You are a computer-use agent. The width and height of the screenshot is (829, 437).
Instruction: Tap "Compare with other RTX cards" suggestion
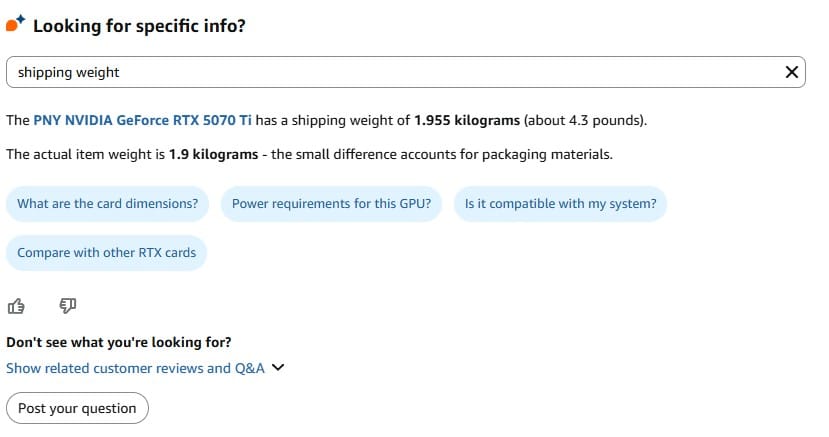tap(107, 252)
